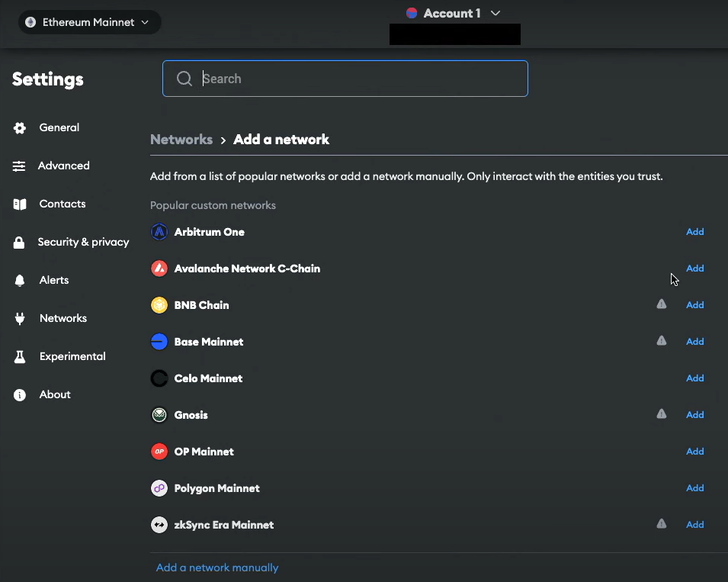This screenshot has width=728, height=582.
Task: Click the BNB Chain logo
Action: click(159, 305)
